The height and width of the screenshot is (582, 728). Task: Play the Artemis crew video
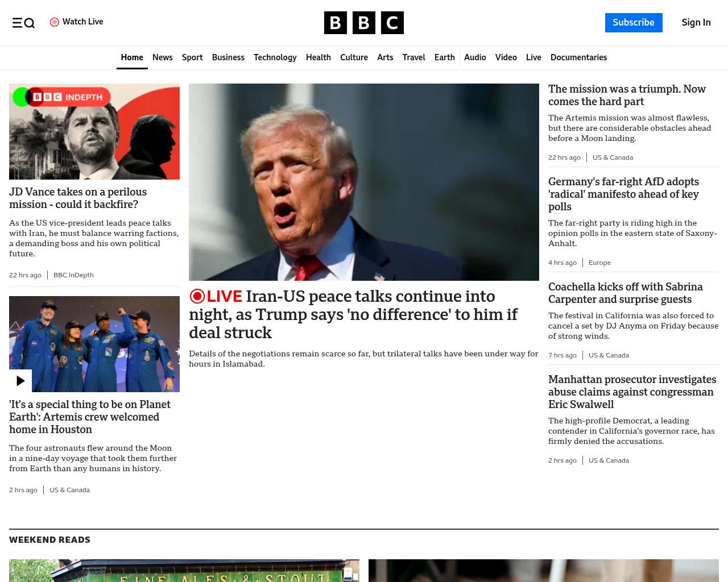(20, 381)
